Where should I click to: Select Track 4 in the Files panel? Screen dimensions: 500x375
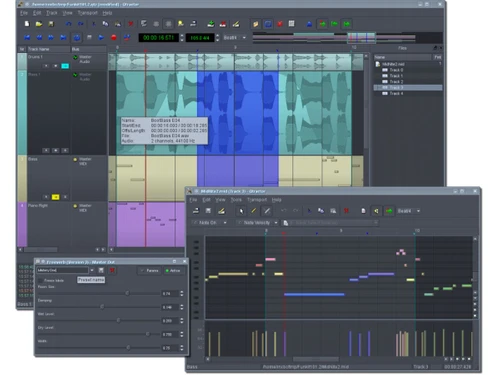(396, 94)
